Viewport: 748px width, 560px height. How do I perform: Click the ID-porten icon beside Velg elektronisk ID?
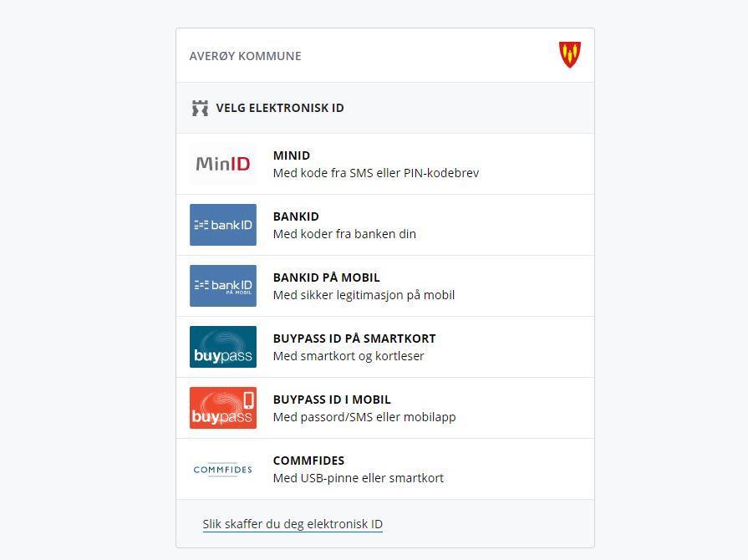tap(200, 108)
